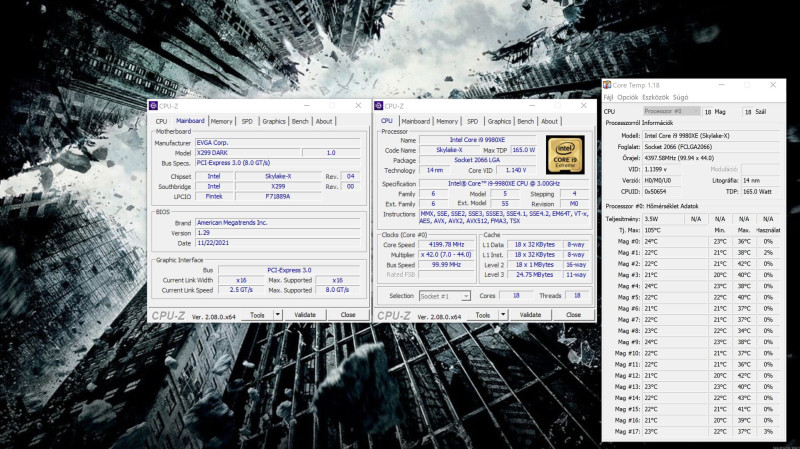This screenshot has width=800, height=449.
Task: Click Tools button in CPU tab CPU-Z window
Action: (483, 315)
